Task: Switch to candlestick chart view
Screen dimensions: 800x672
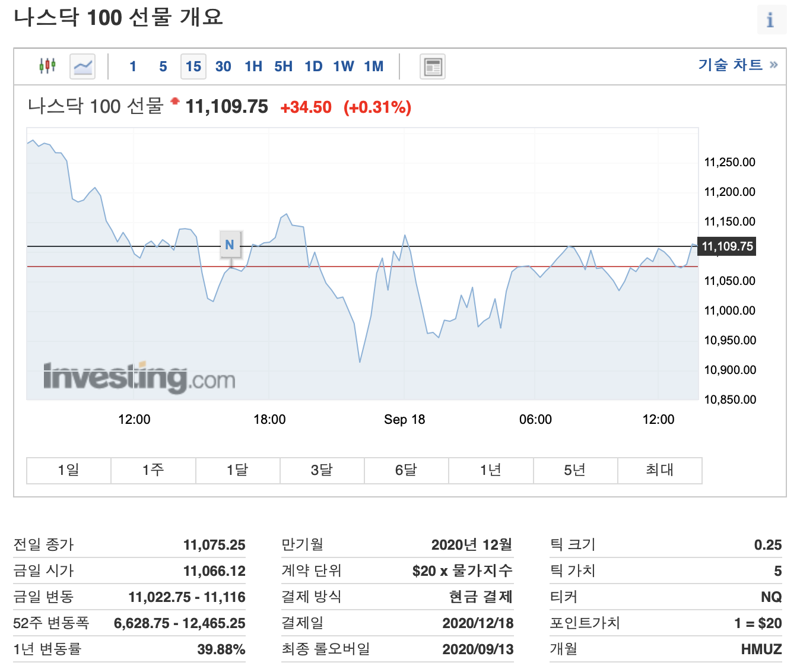Action: pyautogui.click(x=47, y=66)
